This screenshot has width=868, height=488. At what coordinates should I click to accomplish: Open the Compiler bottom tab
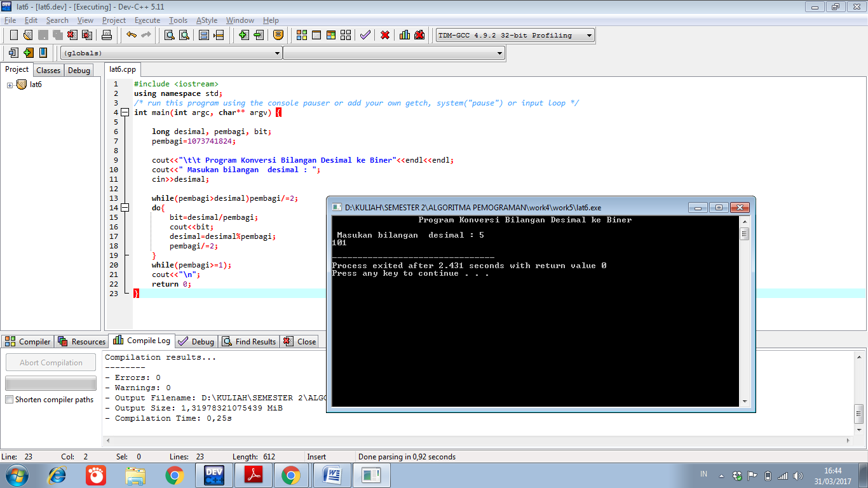[28, 341]
